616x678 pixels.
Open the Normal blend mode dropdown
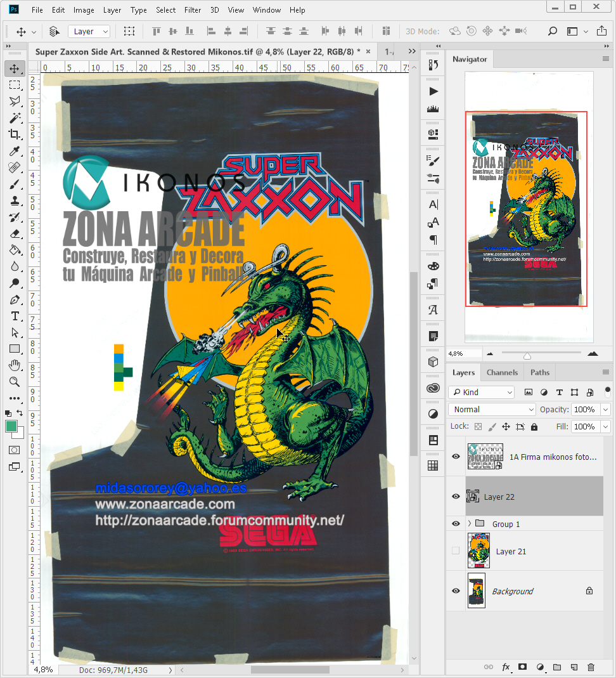click(x=492, y=410)
